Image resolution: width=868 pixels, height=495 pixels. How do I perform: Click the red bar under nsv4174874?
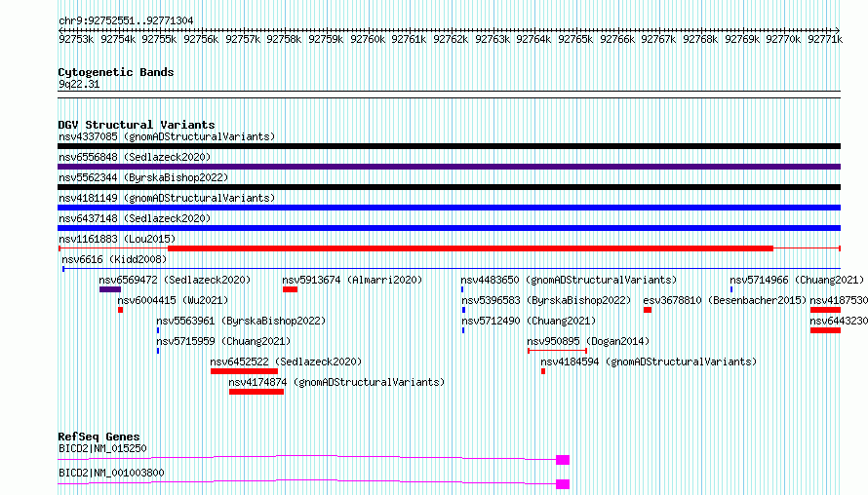pyautogui.click(x=256, y=392)
